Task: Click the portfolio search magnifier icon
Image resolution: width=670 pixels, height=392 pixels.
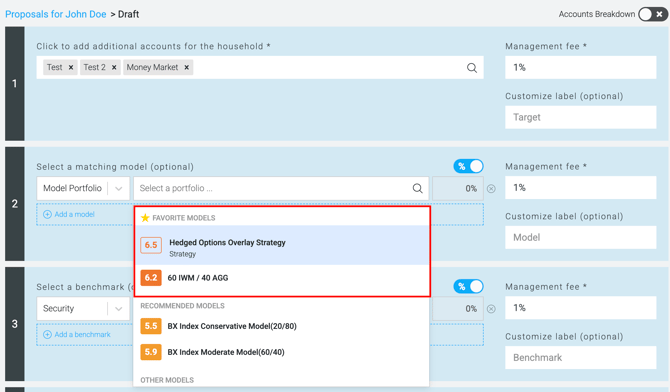Action: (417, 188)
